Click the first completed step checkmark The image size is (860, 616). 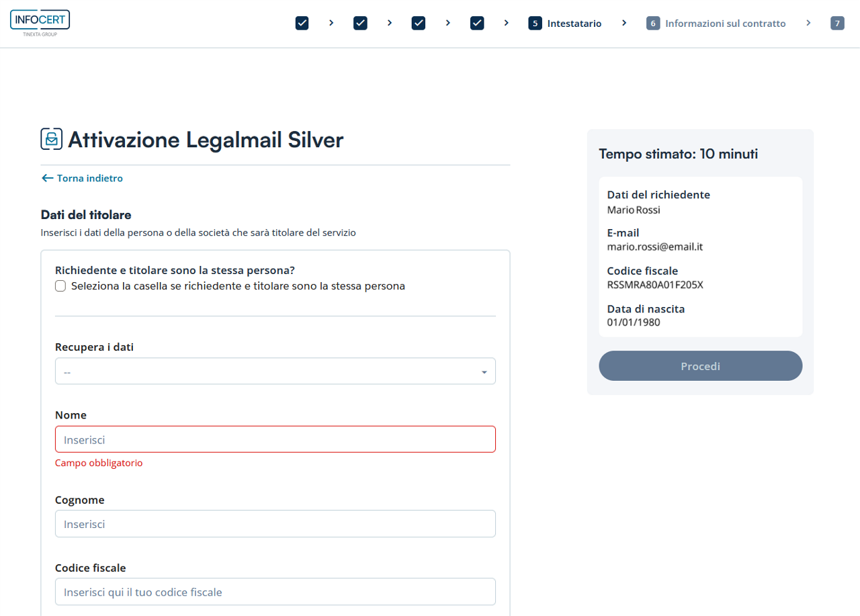[x=302, y=24]
